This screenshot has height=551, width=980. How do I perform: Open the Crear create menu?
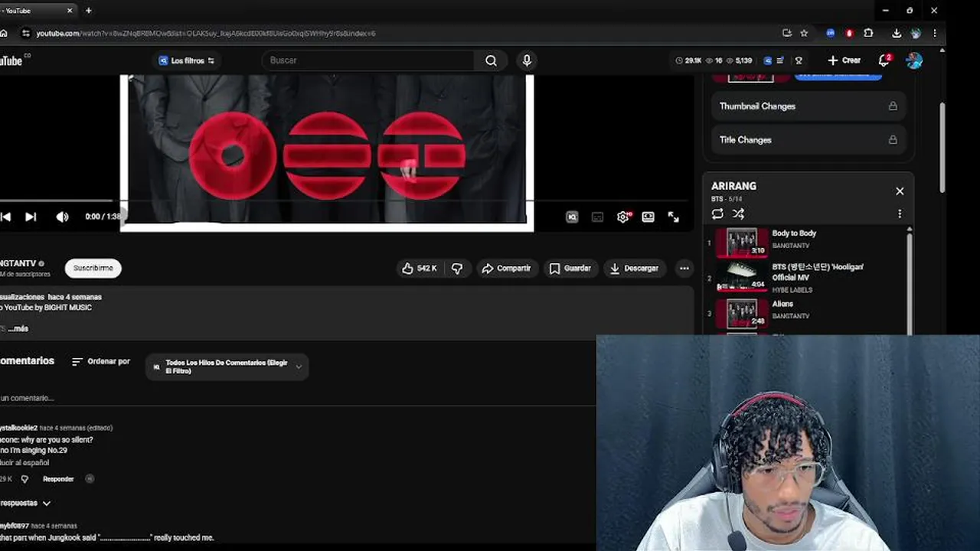(x=844, y=60)
